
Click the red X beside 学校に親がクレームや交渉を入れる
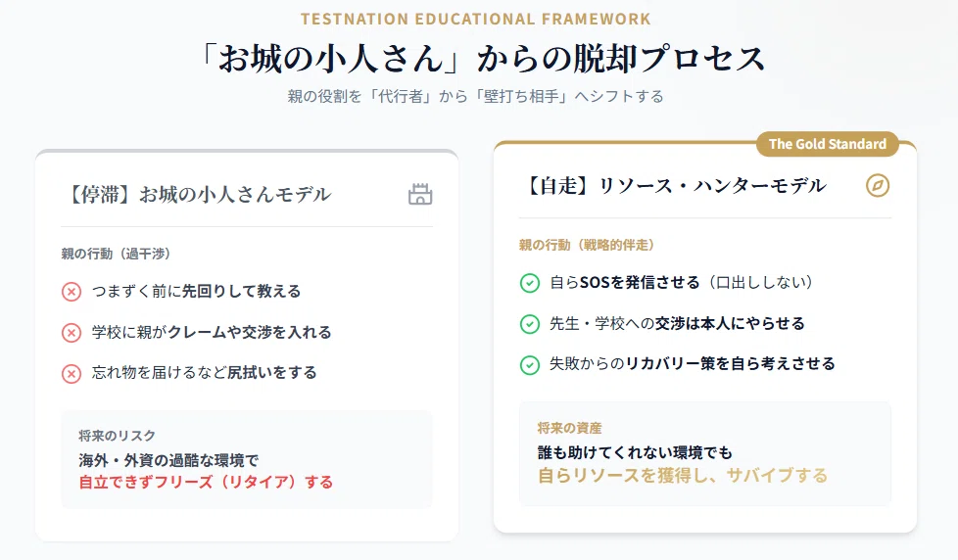pos(72,333)
